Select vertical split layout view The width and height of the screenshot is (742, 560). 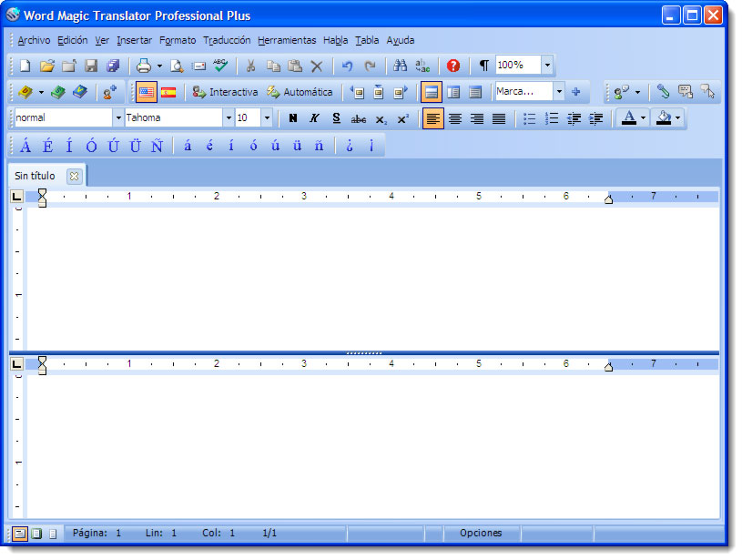click(x=453, y=92)
